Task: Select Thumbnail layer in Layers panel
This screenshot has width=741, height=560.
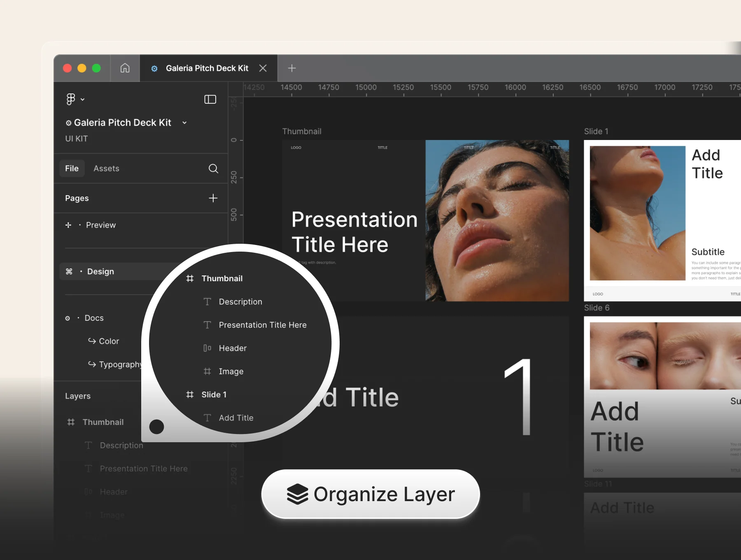Action: click(103, 422)
